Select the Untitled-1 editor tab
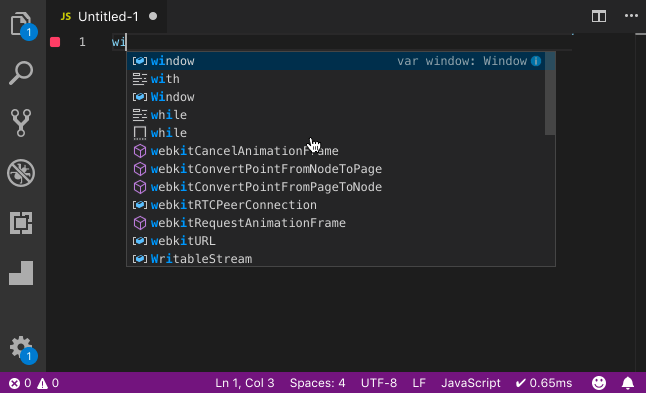Image resolution: width=646 pixels, height=393 pixels. pyautogui.click(x=107, y=16)
